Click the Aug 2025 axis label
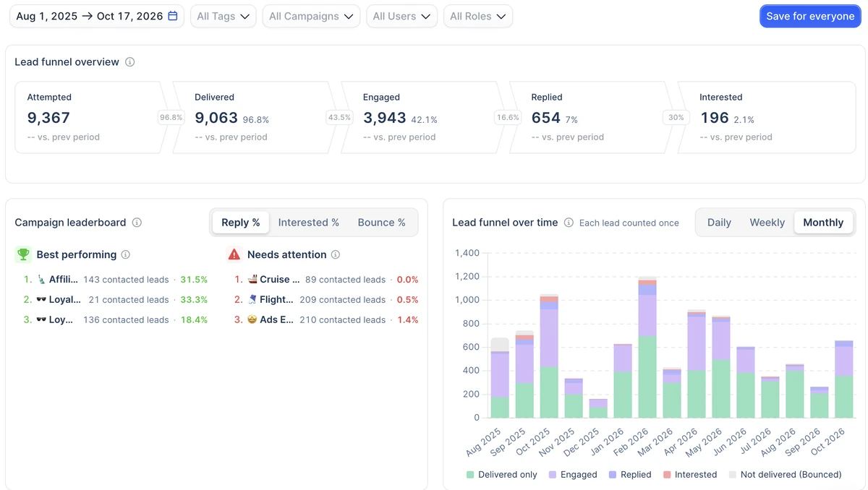The height and width of the screenshot is (490, 868). point(484,441)
